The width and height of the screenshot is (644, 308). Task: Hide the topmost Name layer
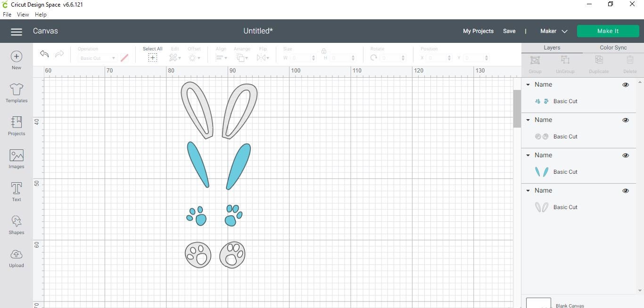coord(626,84)
